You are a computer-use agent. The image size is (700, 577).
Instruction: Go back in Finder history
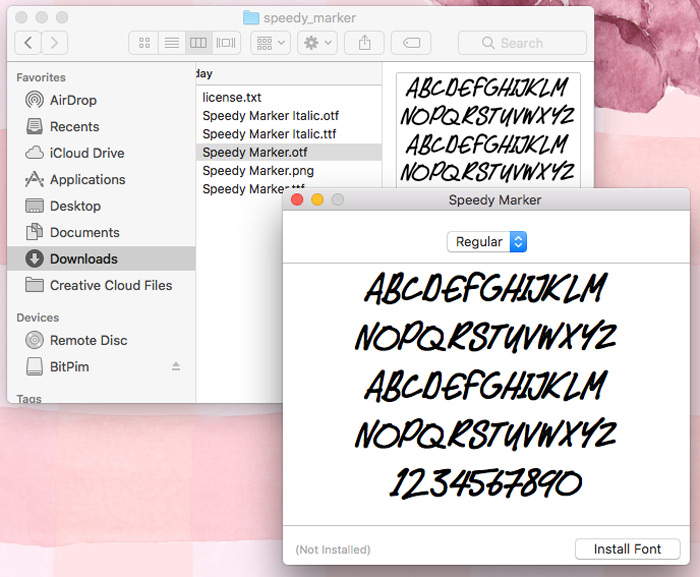tap(28, 43)
